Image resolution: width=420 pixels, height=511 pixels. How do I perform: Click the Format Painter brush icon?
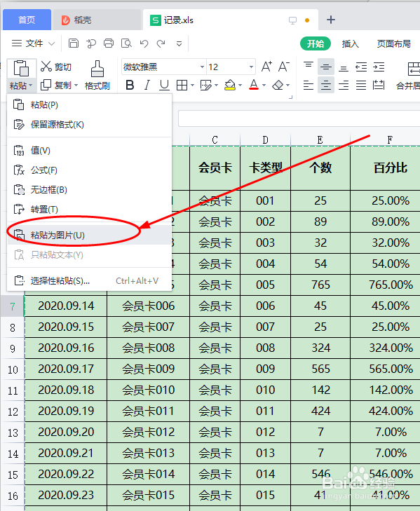tap(97, 69)
